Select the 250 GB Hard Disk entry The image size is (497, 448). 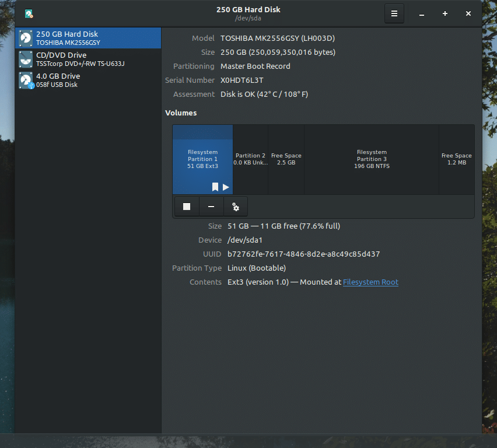coord(88,38)
